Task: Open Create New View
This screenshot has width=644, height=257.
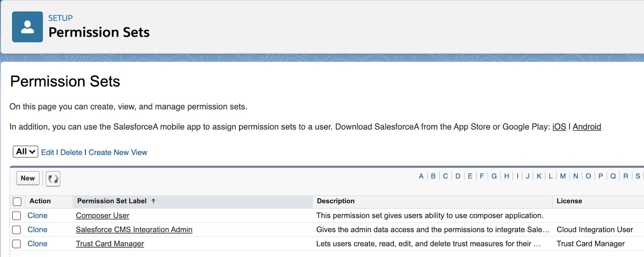Action: (118, 152)
